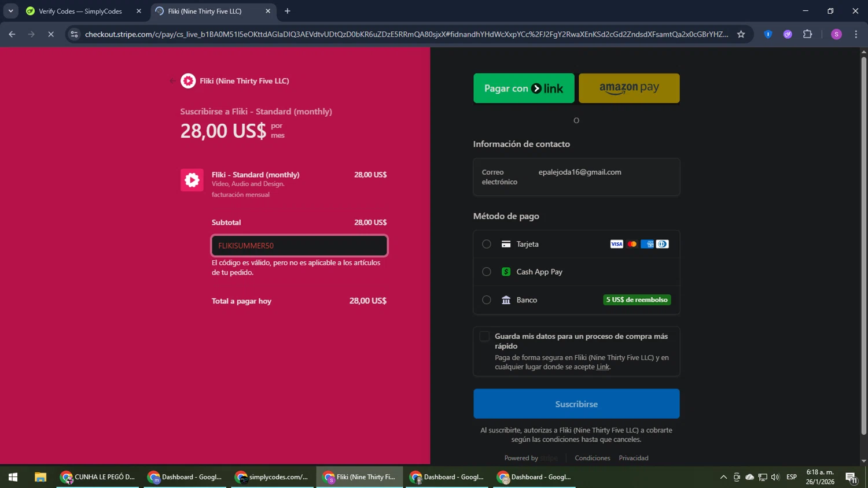Screen dimensions: 868x488
Task: Open Chrome's three-dot menu
Action: (x=856, y=34)
